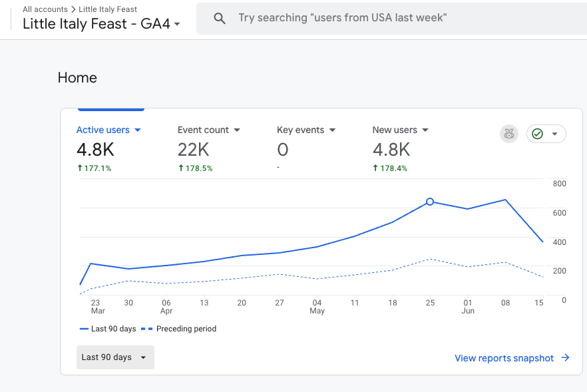Click the Little Italy Feast breadcrumb

107,9
